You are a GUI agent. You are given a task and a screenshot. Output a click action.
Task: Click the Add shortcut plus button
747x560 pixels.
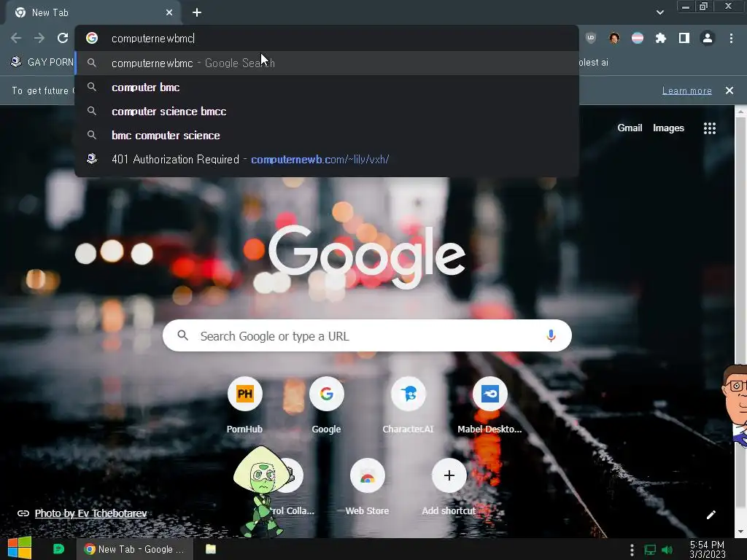coord(449,475)
